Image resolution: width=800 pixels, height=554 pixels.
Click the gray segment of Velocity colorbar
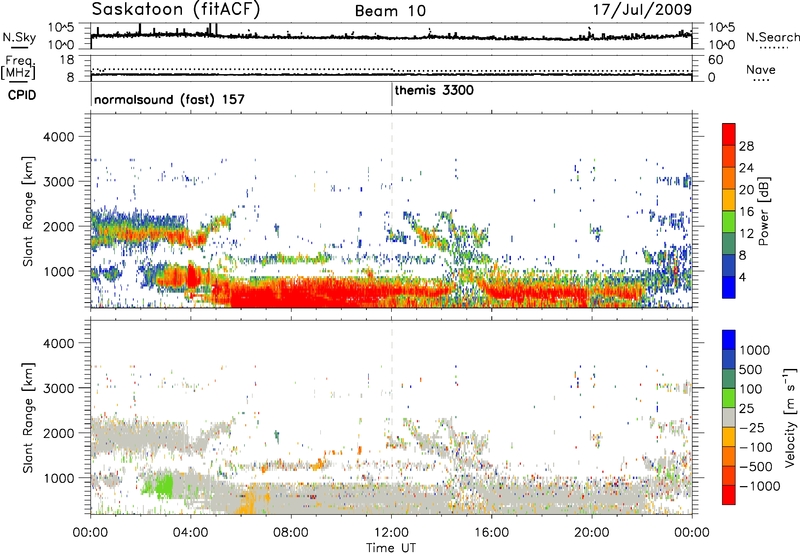tap(729, 417)
